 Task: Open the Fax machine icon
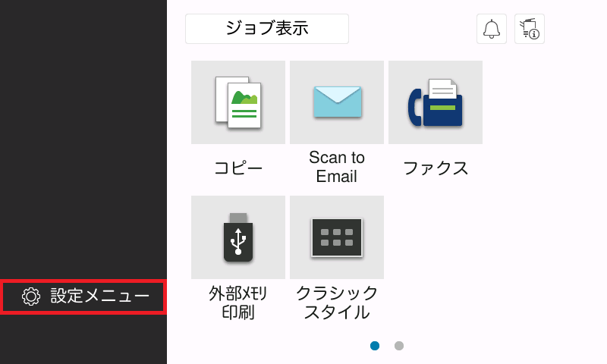pos(436,102)
